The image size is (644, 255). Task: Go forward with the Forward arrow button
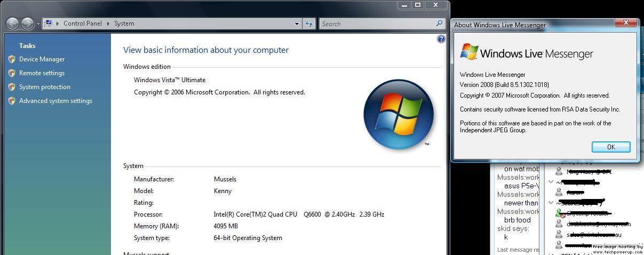[x=27, y=23]
